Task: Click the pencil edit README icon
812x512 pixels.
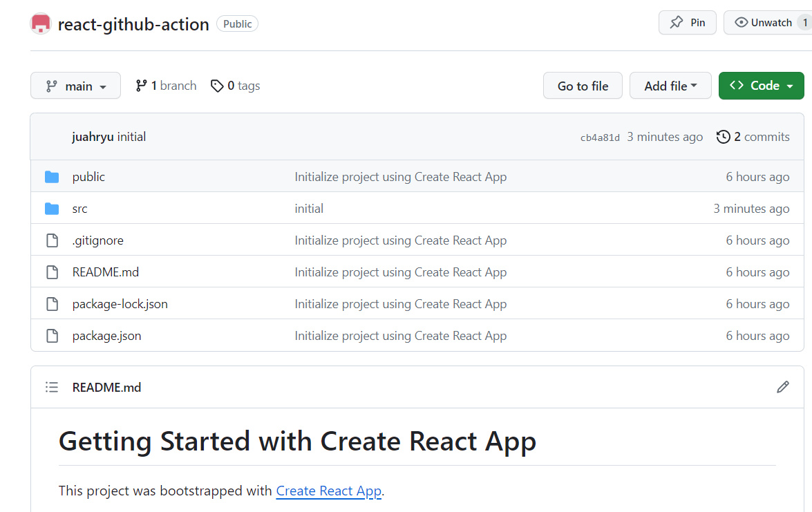Action: tap(782, 387)
